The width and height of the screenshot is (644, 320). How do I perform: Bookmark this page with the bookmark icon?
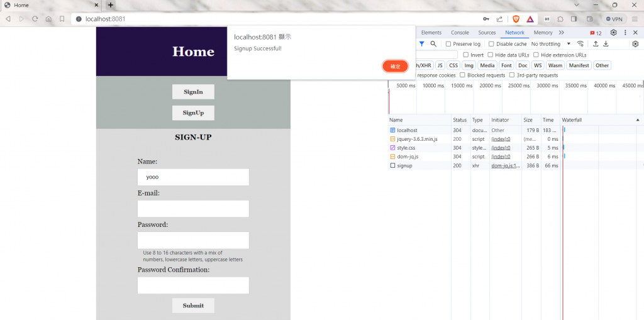coord(62,19)
